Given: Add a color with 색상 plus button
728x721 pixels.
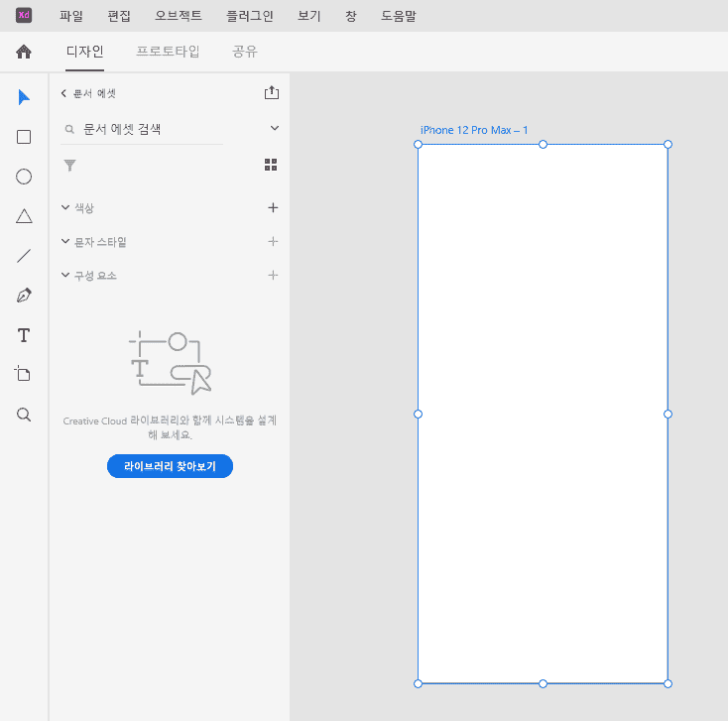Looking at the screenshot, I should [x=273, y=207].
